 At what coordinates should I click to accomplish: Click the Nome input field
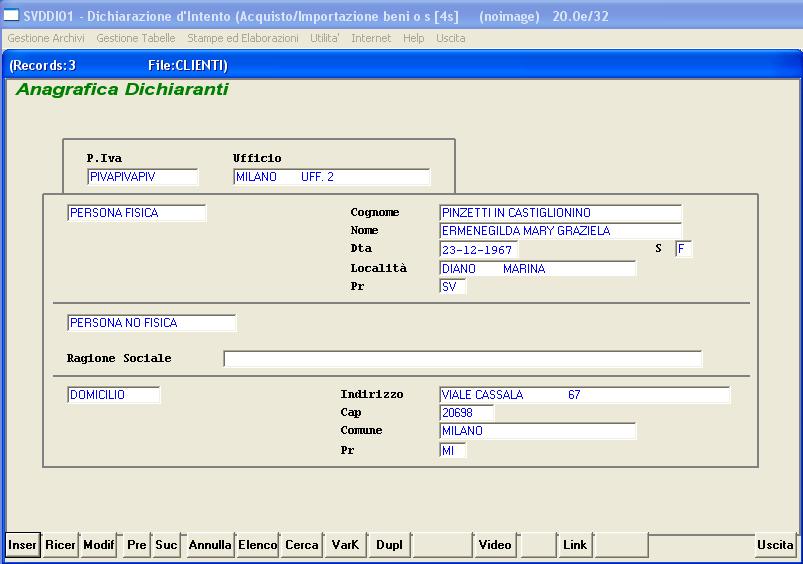560,231
